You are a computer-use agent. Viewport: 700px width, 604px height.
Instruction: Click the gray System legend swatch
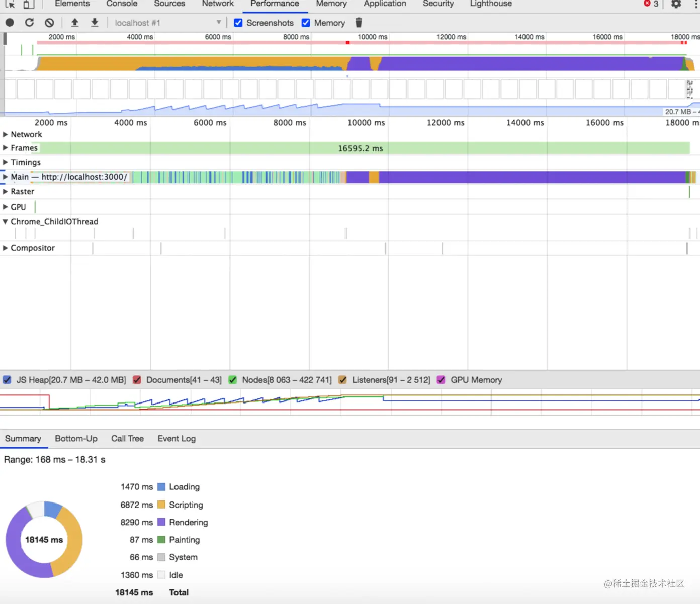click(x=161, y=557)
